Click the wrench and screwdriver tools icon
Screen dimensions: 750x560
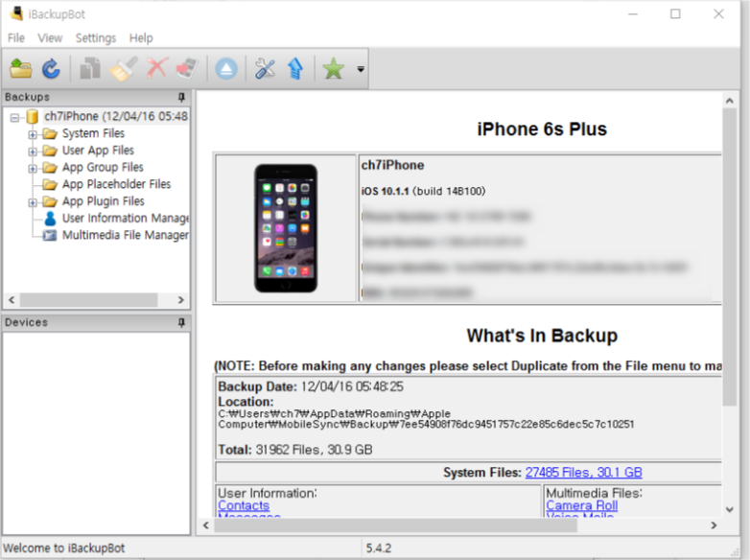pos(265,68)
